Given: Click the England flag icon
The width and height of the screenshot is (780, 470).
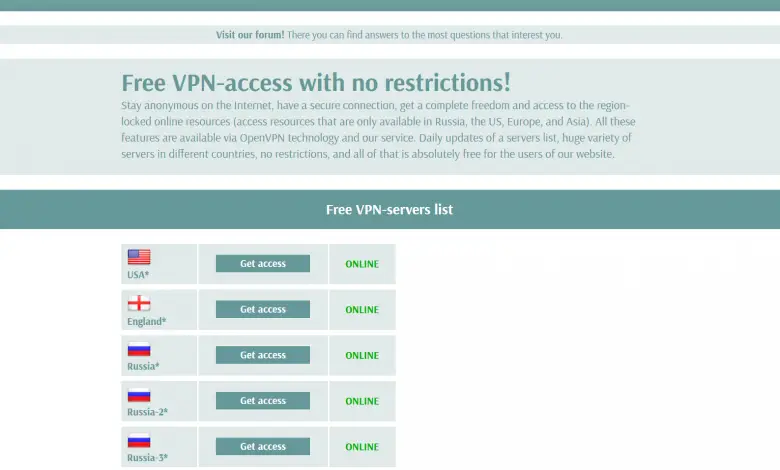Looking at the screenshot, I should click(139, 303).
